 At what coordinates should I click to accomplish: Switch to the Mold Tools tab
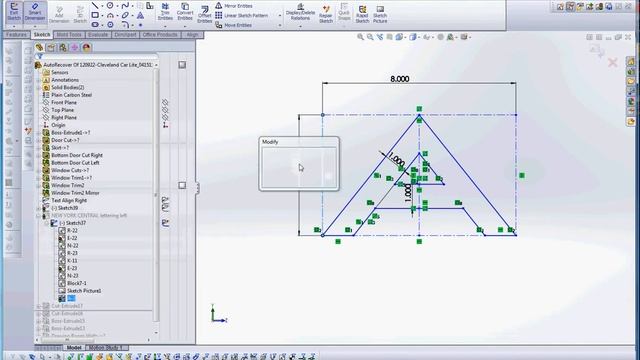(x=69, y=35)
